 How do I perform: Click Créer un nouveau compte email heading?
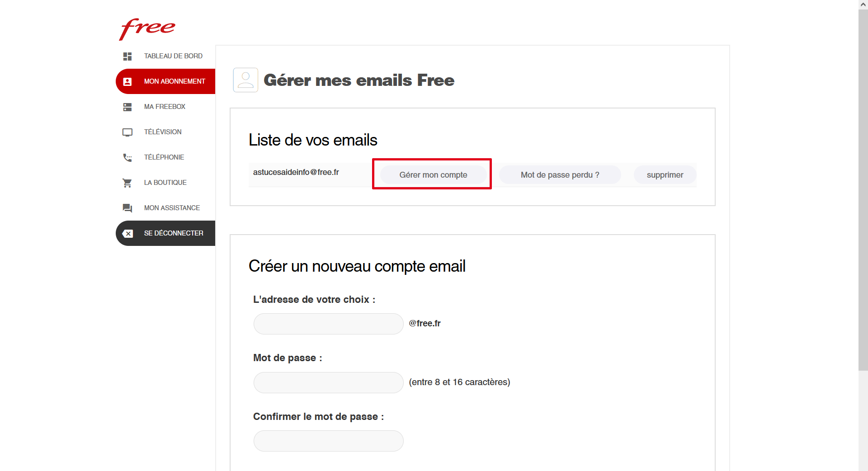tap(357, 266)
